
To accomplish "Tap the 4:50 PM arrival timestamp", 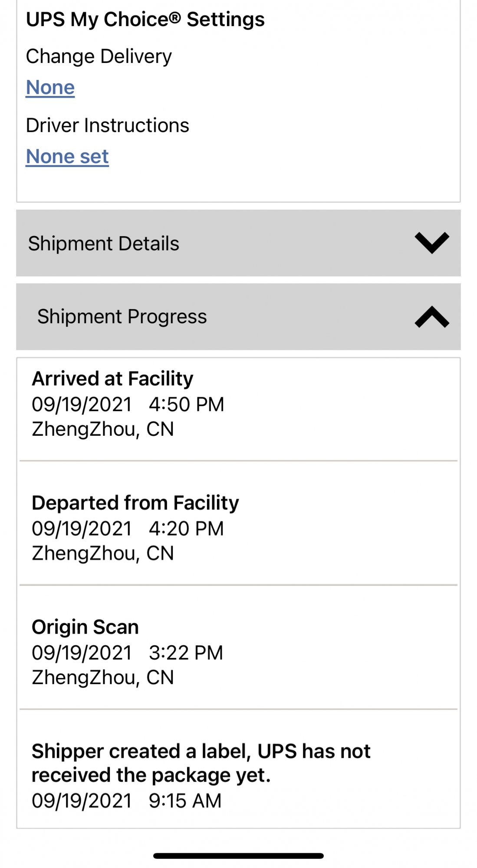I will click(x=186, y=404).
